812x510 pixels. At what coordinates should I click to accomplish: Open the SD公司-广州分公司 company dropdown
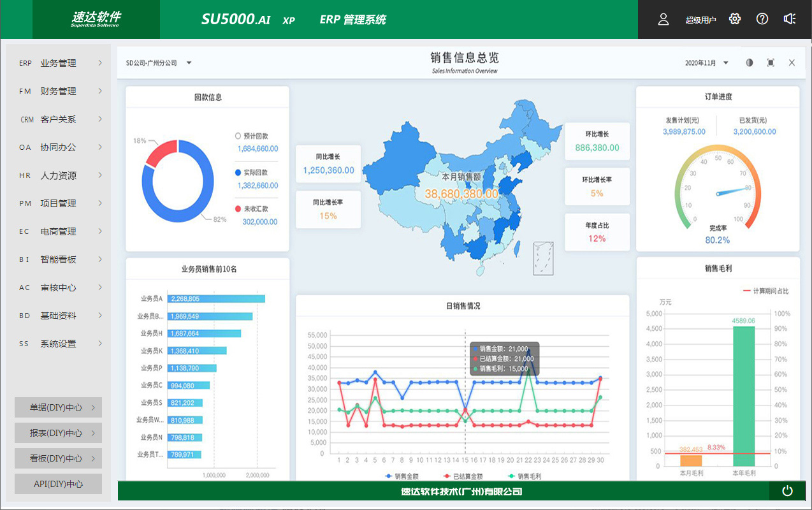coord(159,63)
